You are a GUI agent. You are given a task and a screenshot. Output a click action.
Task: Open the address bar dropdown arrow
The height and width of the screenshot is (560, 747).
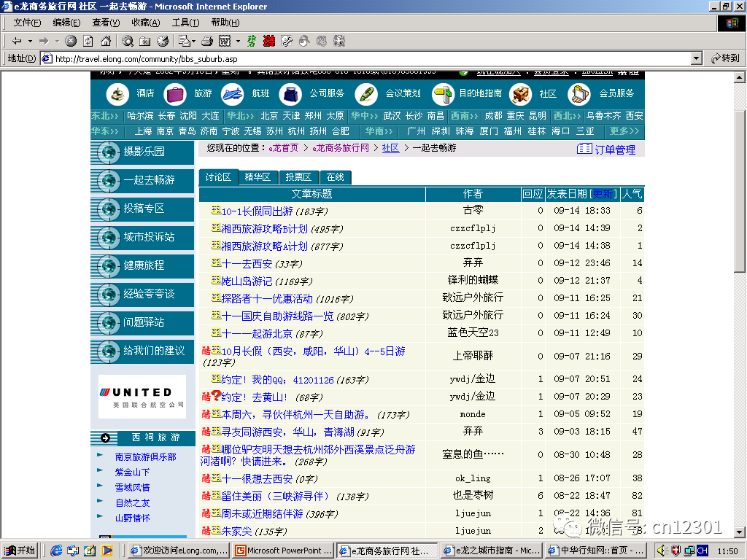pos(697,58)
